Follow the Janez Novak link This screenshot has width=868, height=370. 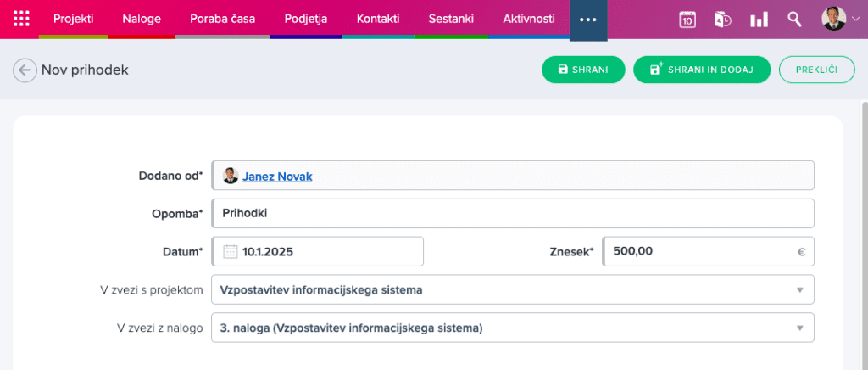(277, 177)
